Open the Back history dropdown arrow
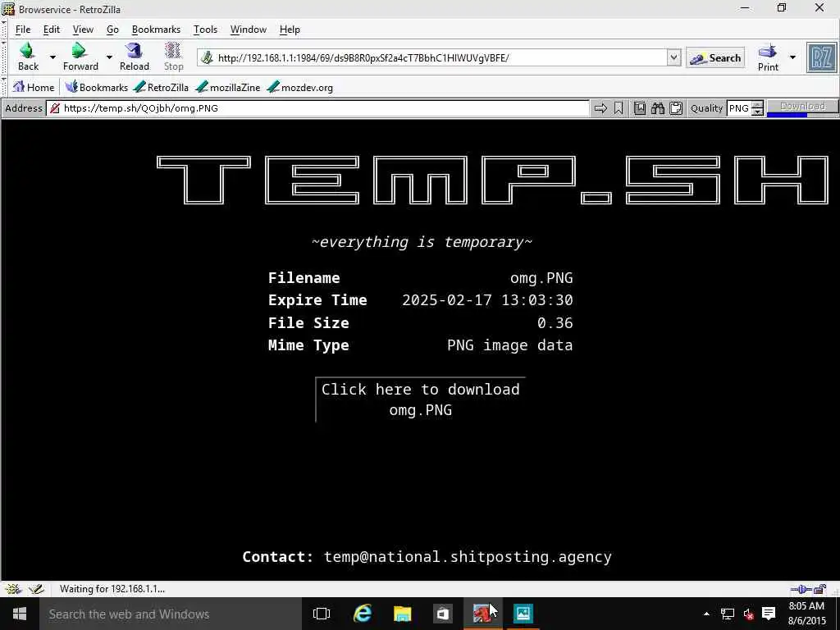 pos(52,57)
